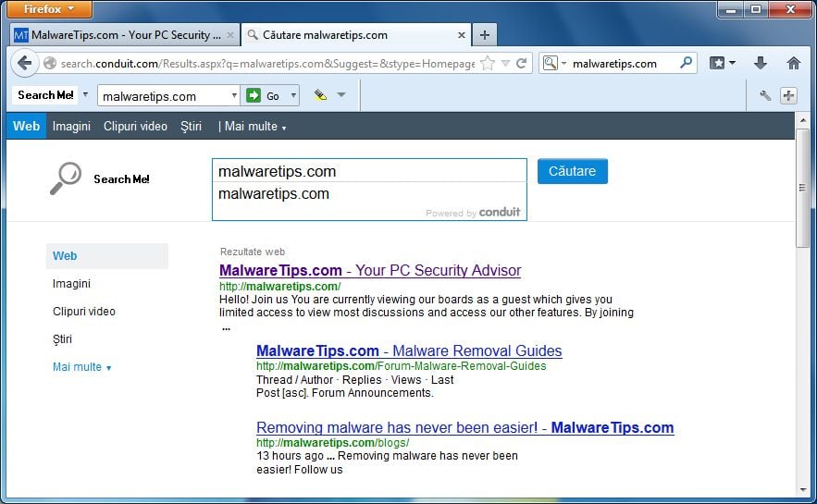Focus the main page search input
The image size is (817, 504).
(x=369, y=171)
